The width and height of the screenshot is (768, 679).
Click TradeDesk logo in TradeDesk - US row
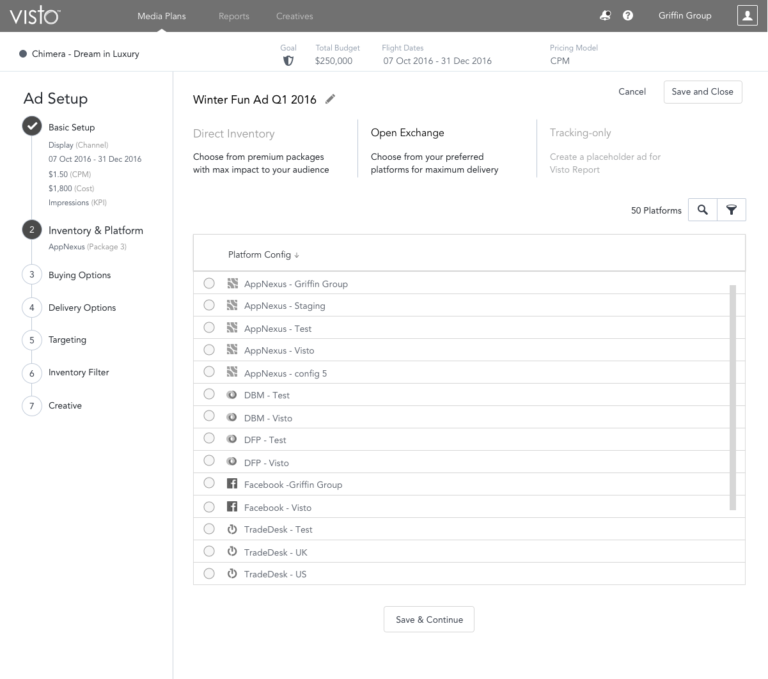tap(232, 574)
